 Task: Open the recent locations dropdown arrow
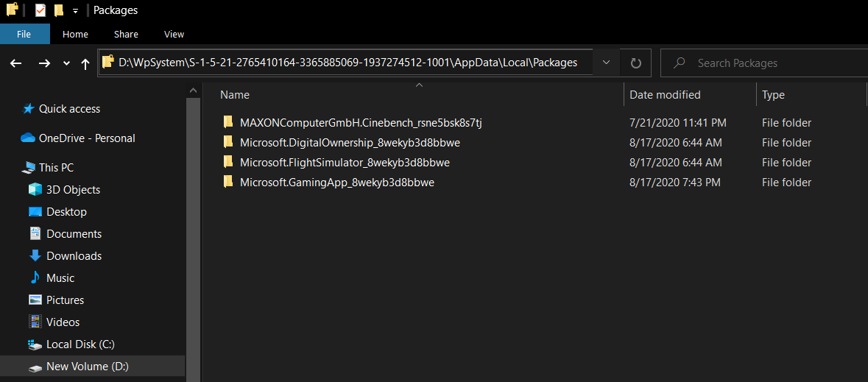[x=66, y=63]
